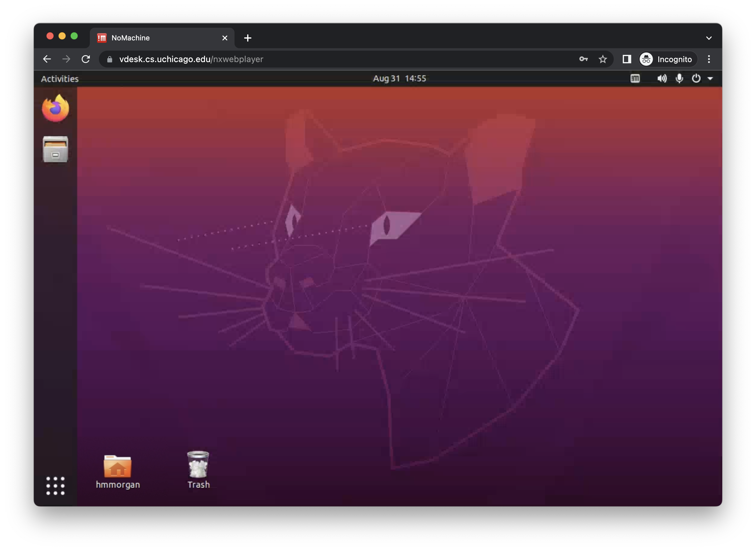Reload the nxwebplayer page
Image resolution: width=756 pixels, height=551 pixels.
coord(86,59)
